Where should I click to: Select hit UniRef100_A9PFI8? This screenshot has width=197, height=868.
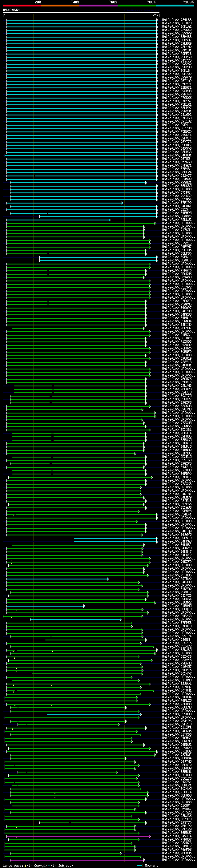pyautogui.click(x=177, y=54)
